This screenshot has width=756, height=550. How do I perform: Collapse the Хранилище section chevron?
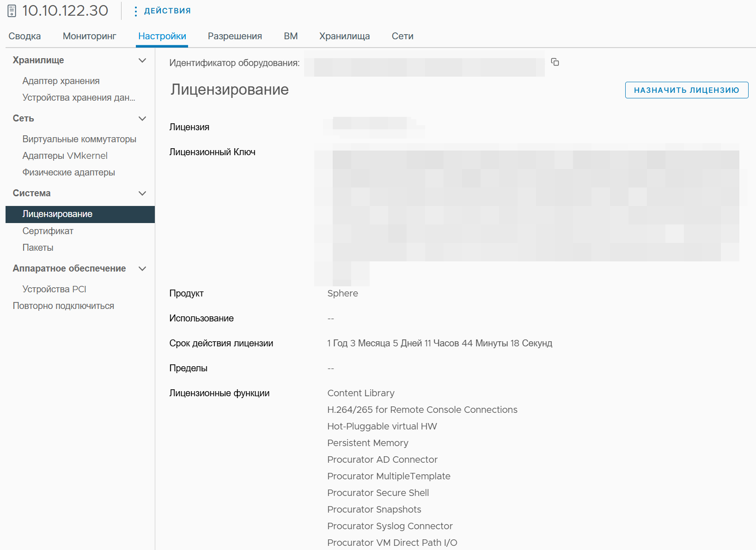[142, 60]
